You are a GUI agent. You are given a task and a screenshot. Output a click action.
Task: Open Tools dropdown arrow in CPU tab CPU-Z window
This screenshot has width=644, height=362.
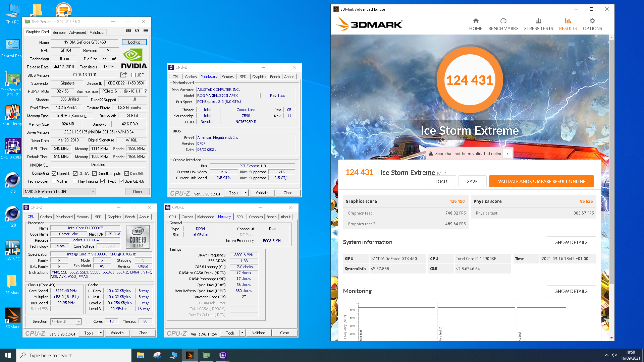(101, 333)
